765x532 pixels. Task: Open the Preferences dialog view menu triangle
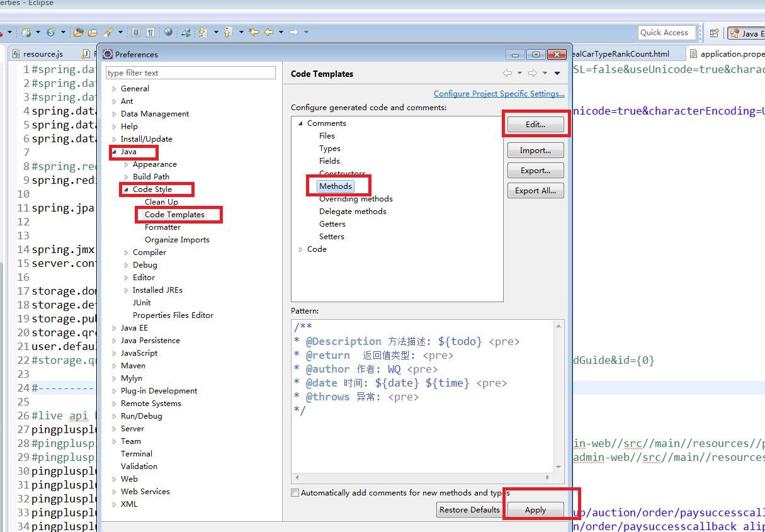click(557, 74)
